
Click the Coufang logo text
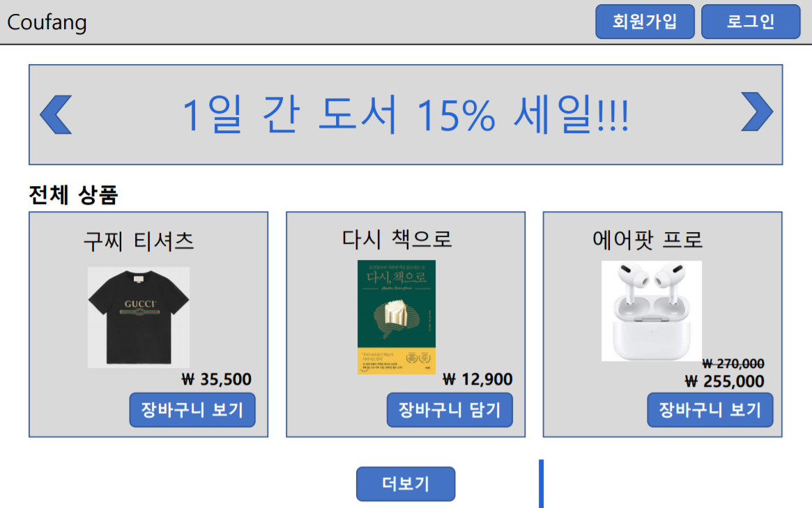click(47, 23)
